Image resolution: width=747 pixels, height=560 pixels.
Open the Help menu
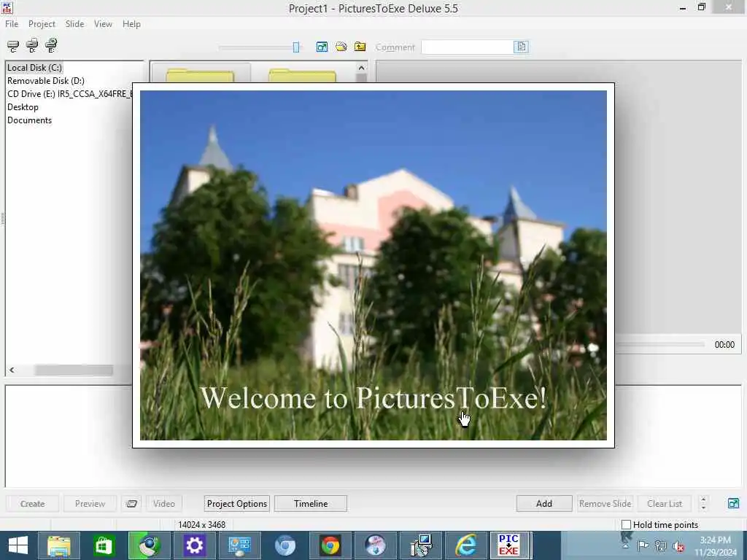[x=131, y=24]
